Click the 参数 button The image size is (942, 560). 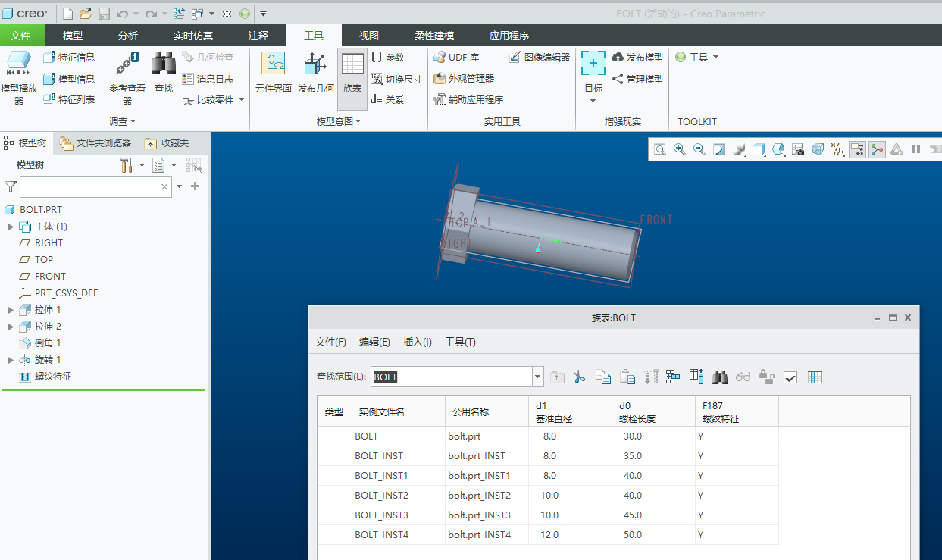387,58
